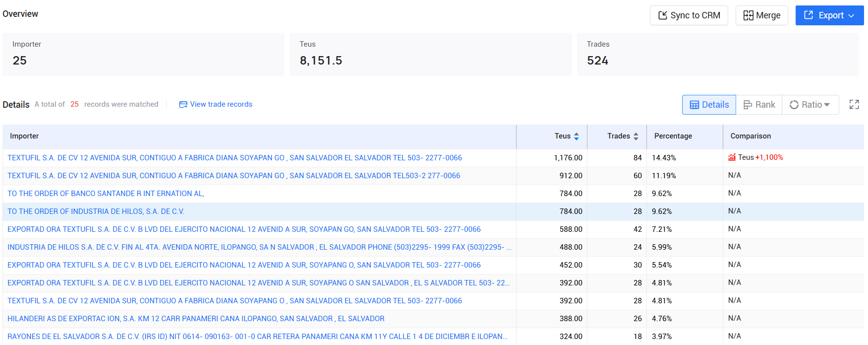This screenshot has width=868, height=345.
Task: Open View trade records link
Action: click(x=216, y=104)
